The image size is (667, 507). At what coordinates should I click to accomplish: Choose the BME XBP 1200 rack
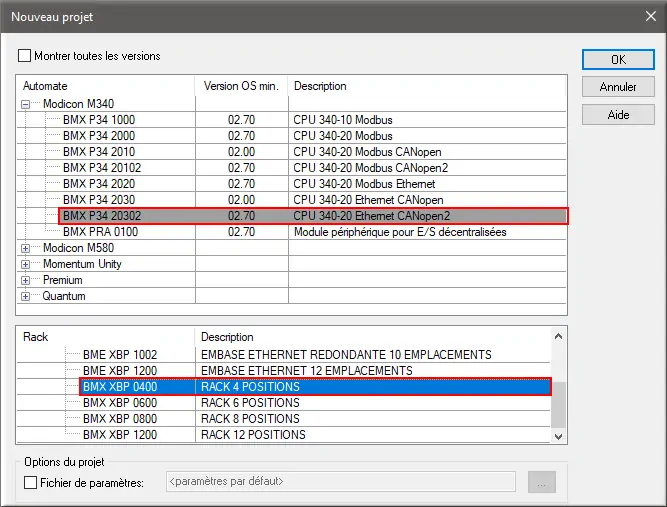coord(120,371)
